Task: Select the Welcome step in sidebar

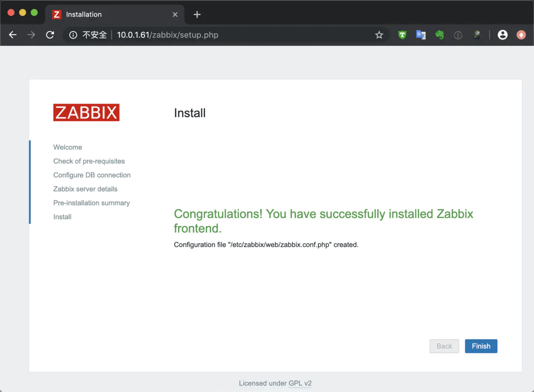Action: coord(68,147)
